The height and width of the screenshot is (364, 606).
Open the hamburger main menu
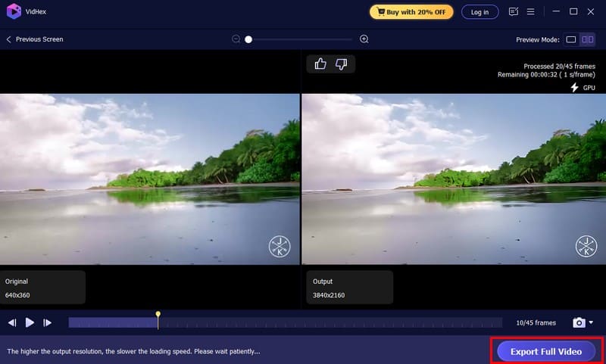pos(531,12)
